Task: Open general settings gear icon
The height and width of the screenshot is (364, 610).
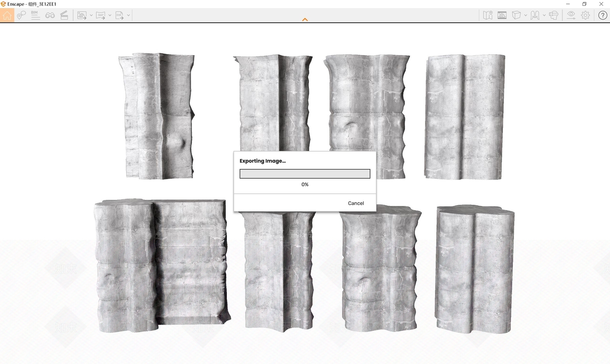Action: 586,15
